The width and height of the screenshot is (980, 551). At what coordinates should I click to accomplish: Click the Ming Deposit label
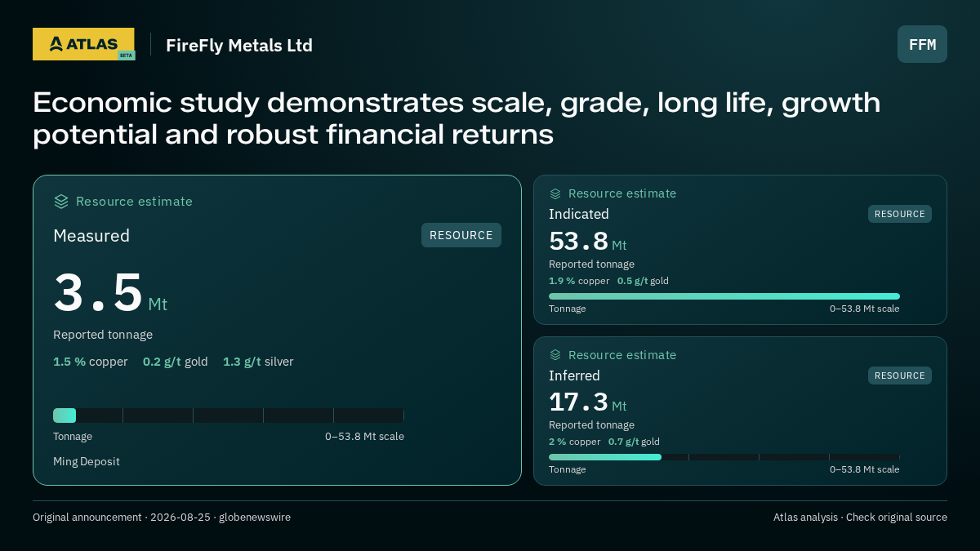(x=87, y=462)
